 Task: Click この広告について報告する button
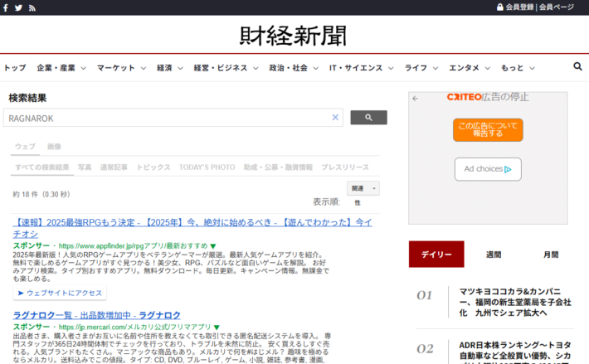(488, 130)
